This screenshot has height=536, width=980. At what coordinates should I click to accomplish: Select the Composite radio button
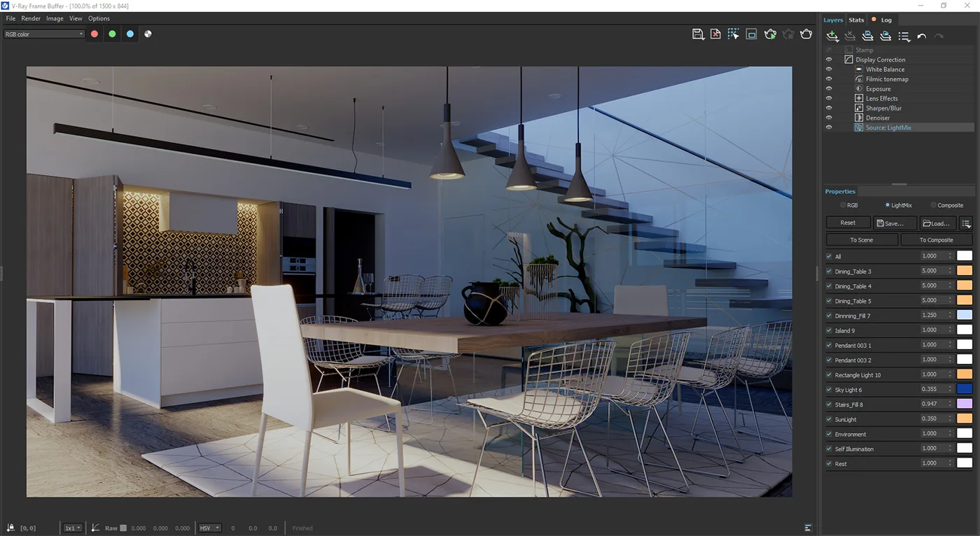click(933, 206)
